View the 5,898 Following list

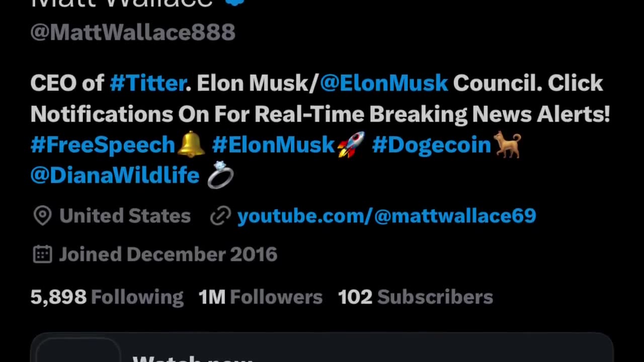(107, 297)
